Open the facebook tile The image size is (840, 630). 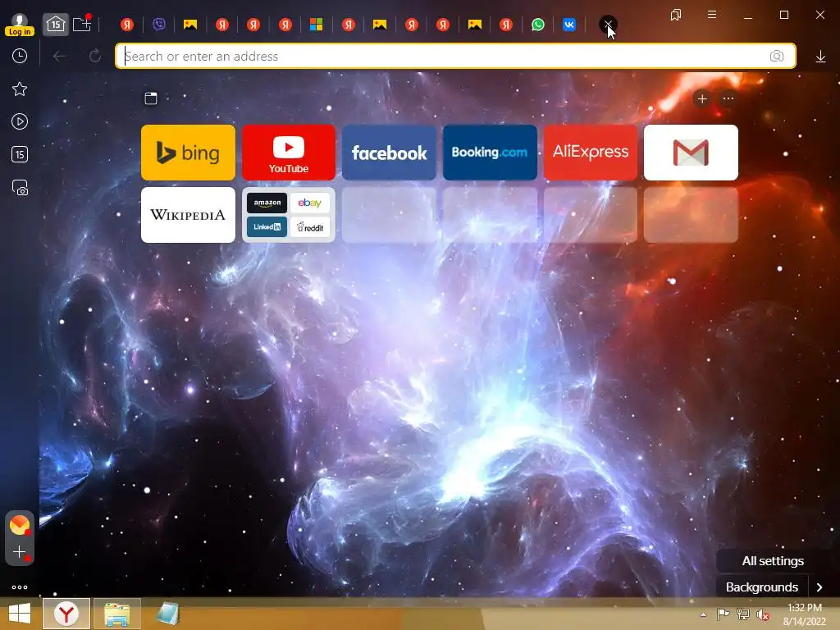click(389, 153)
